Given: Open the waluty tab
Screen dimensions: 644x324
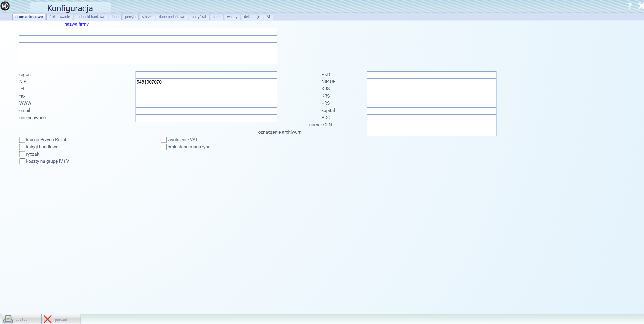Looking at the screenshot, I should [x=232, y=17].
